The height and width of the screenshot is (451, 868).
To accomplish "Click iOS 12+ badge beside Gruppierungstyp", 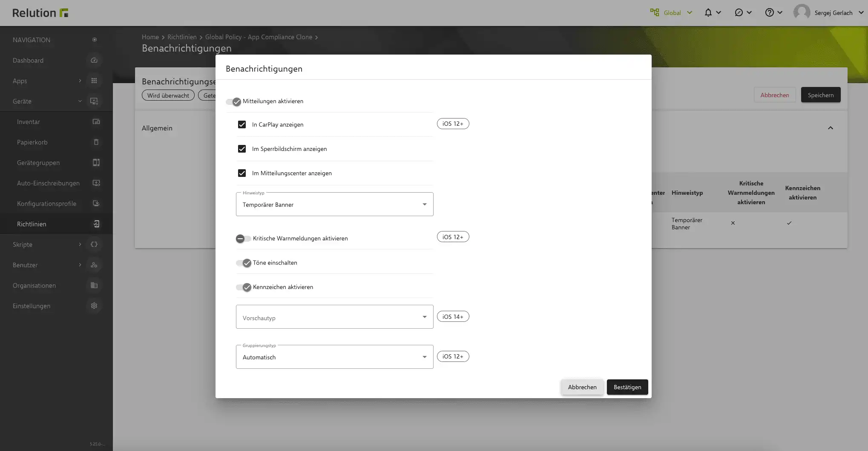I will (x=453, y=356).
